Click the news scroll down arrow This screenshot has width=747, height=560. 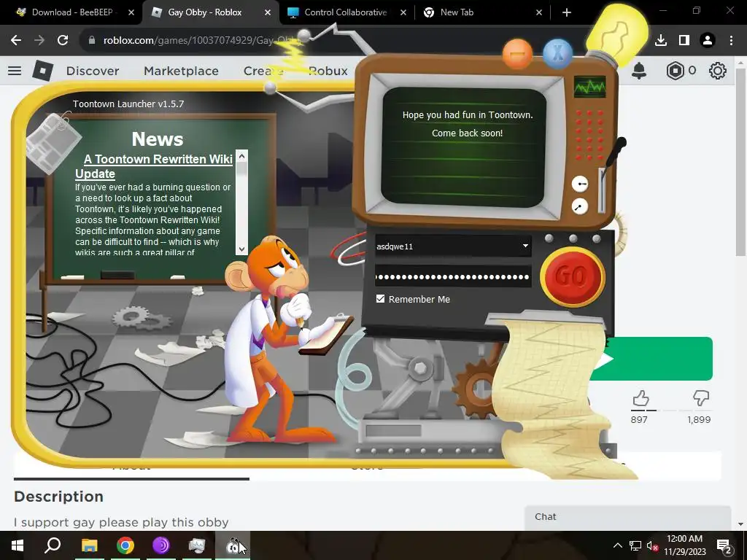241,249
